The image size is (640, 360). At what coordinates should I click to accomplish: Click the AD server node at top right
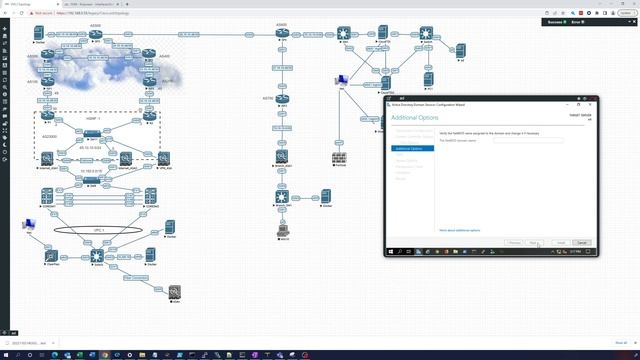point(460,51)
